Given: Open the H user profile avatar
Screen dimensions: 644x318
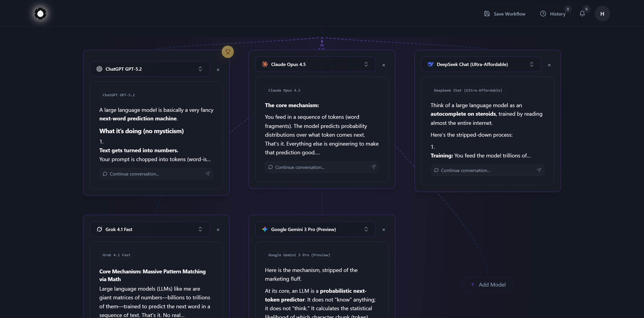Looking at the screenshot, I should [x=602, y=14].
